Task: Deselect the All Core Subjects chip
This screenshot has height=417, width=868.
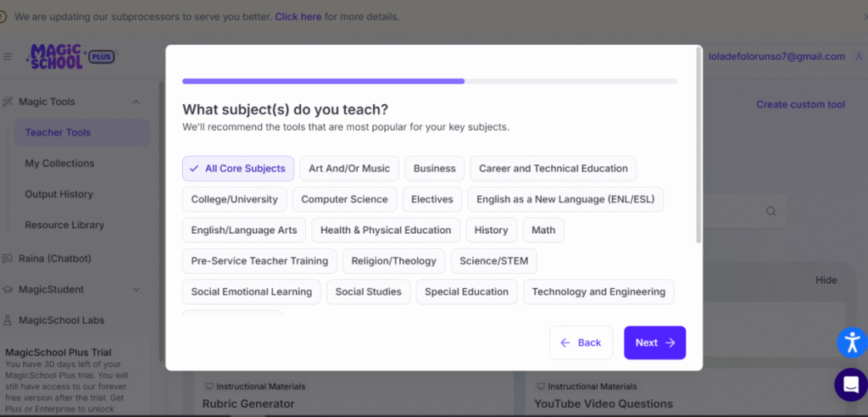Action: pos(238,169)
